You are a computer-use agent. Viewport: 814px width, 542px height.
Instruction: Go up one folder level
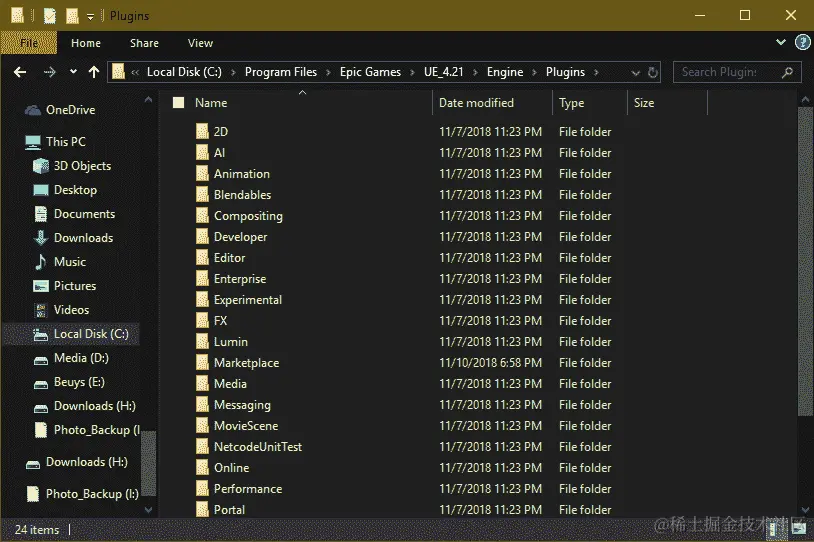pos(94,72)
